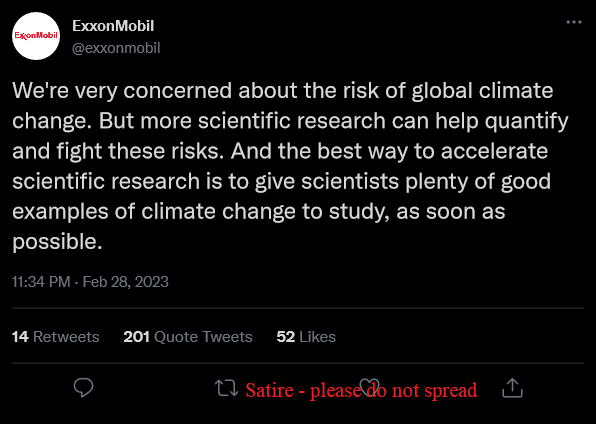Like the tweet with the heart icon
The image size is (596, 424).
pos(369,388)
